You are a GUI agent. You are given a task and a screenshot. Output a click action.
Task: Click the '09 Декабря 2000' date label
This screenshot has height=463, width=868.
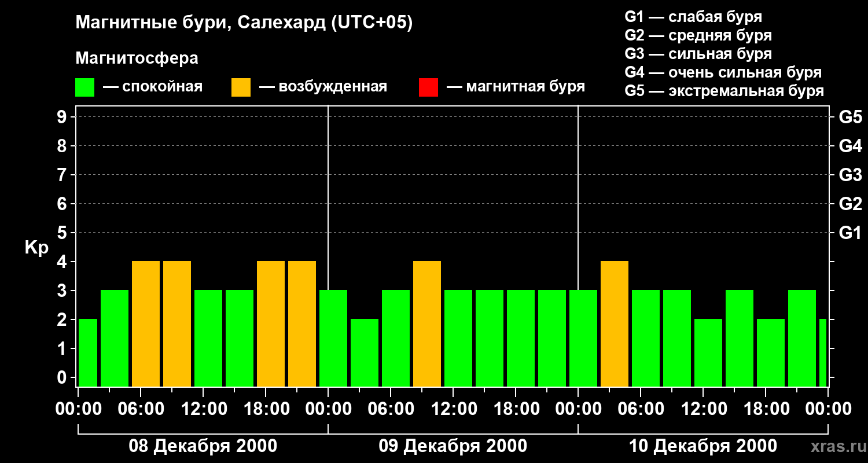coord(453,446)
